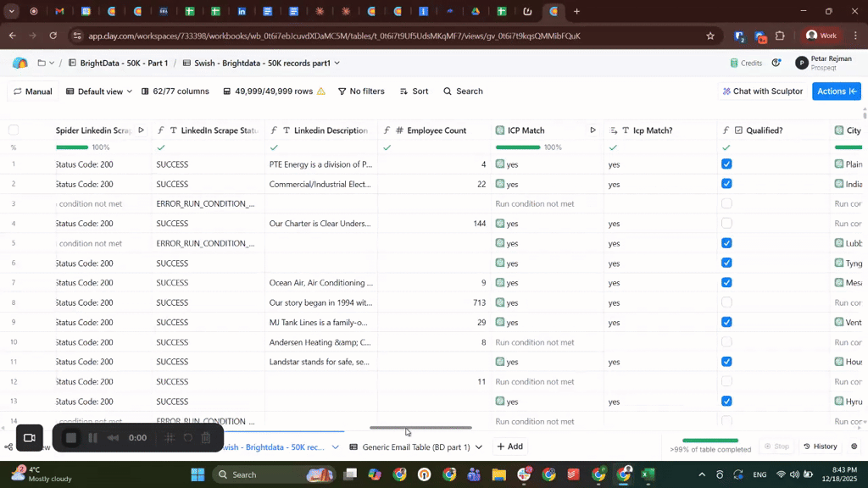The height and width of the screenshot is (488, 868).
Task: Check the Qualified box in row 3
Action: [x=726, y=204]
